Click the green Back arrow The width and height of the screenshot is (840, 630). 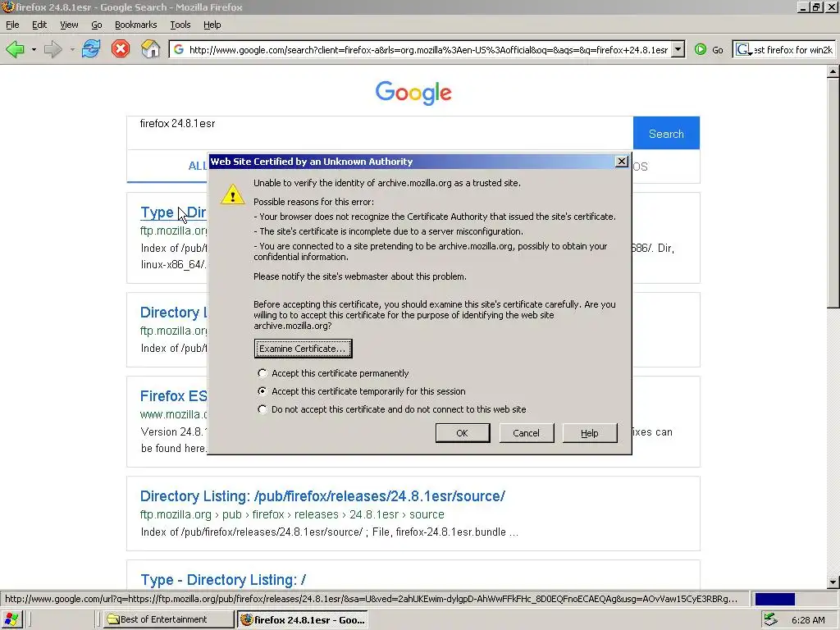click(15, 49)
